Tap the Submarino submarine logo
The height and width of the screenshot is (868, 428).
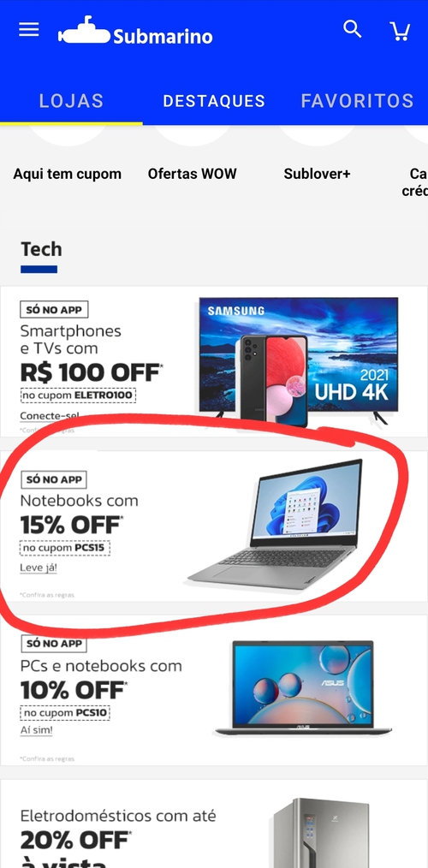pyautogui.click(x=135, y=31)
